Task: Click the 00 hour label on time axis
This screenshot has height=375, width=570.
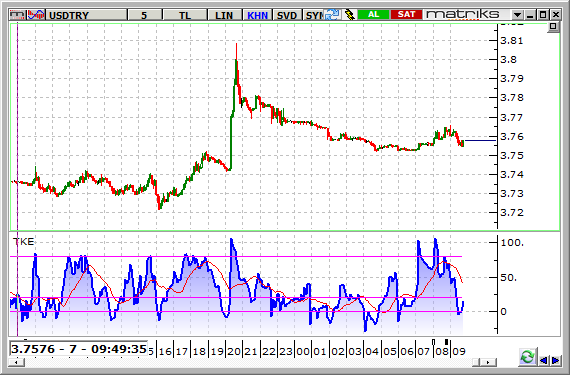Action: (302, 351)
